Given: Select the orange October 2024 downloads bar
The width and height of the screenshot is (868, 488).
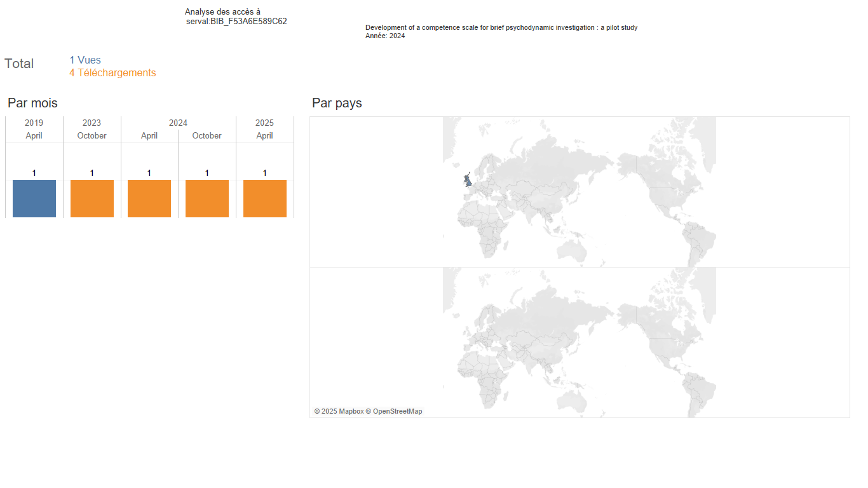Looking at the screenshot, I should 207,198.
